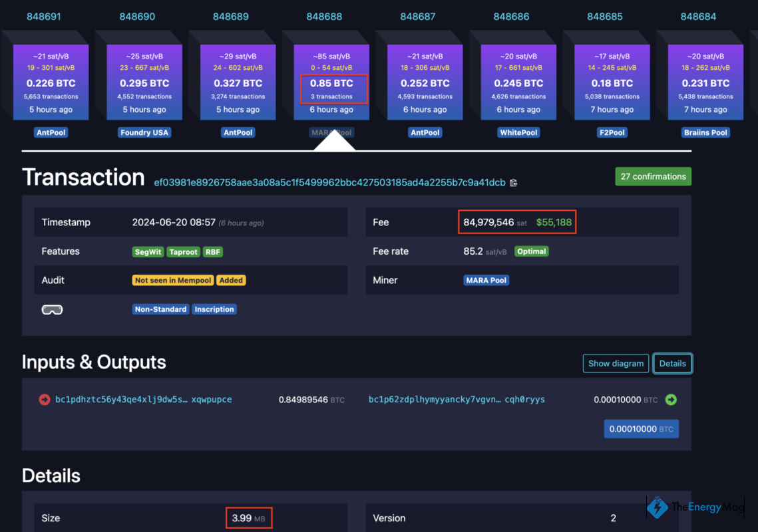758x532 pixels.
Task: Toggle the SegWit feature badge
Action: (148, 251)
